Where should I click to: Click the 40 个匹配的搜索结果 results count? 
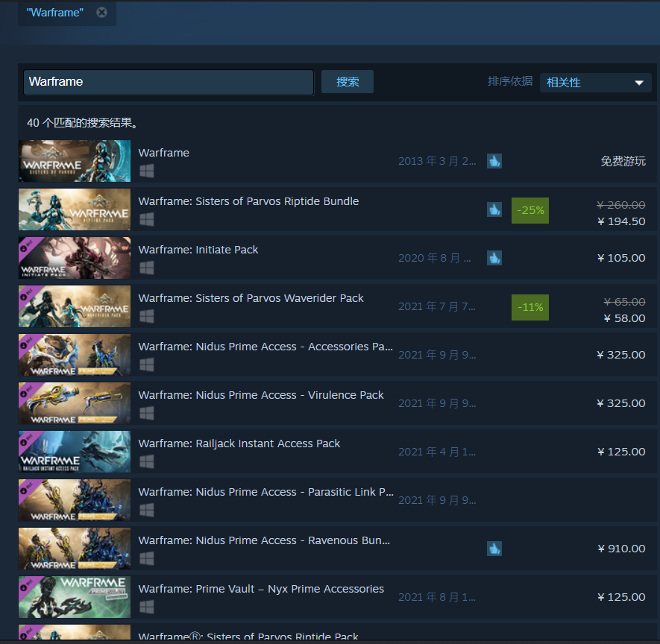coord(82,123)
